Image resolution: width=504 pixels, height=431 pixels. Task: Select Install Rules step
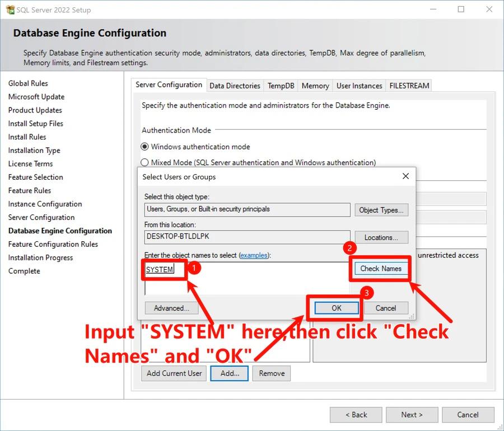[27, 137]
